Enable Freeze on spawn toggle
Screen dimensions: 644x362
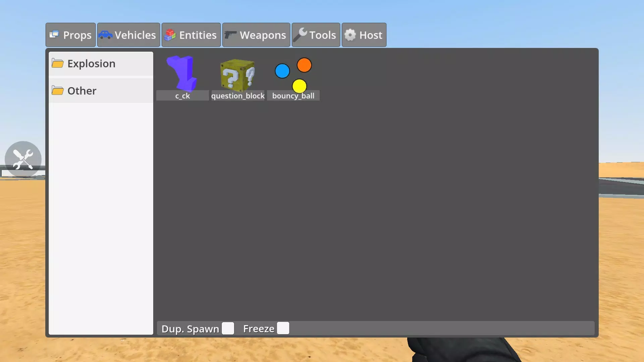pos(283,328)
